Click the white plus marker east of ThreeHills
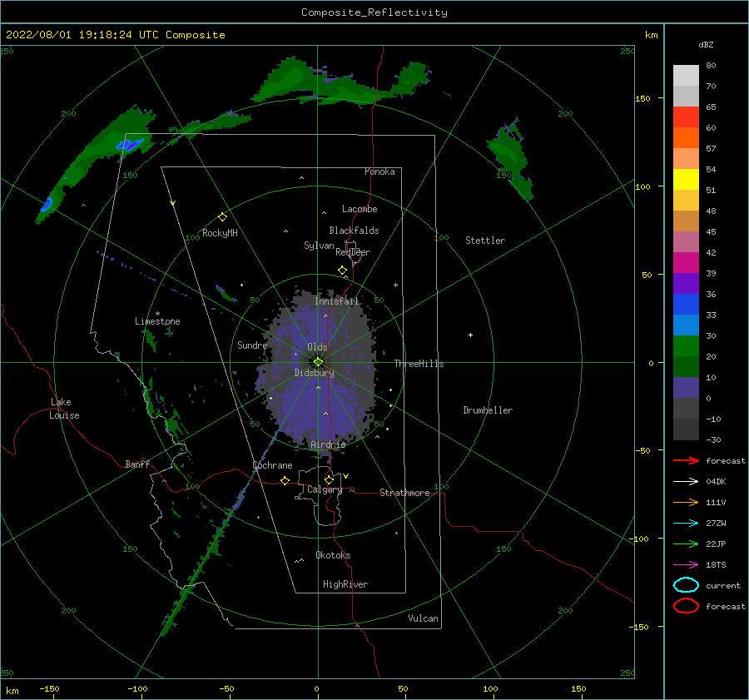Screen dimensions: 749x700 [x=470, y=335]
